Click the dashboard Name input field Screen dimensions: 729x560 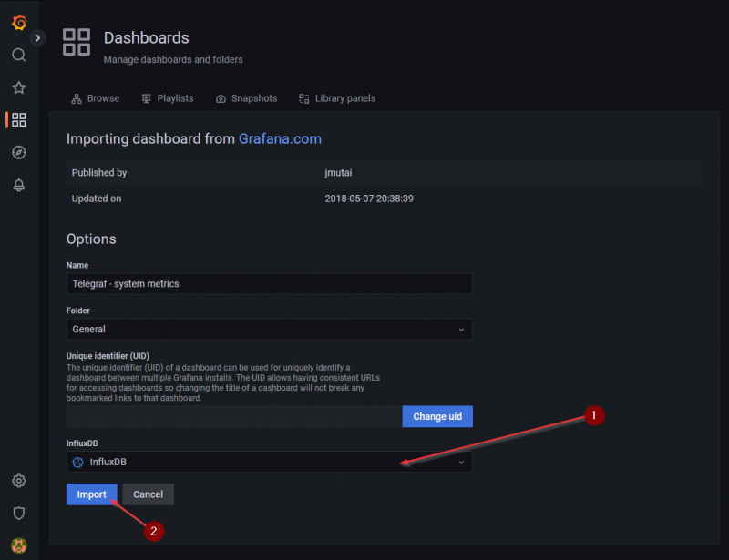269,284
